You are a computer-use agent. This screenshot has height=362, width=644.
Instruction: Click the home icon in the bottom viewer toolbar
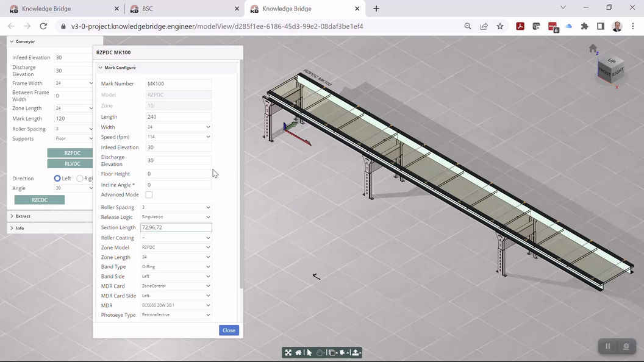tap(299, 353)
